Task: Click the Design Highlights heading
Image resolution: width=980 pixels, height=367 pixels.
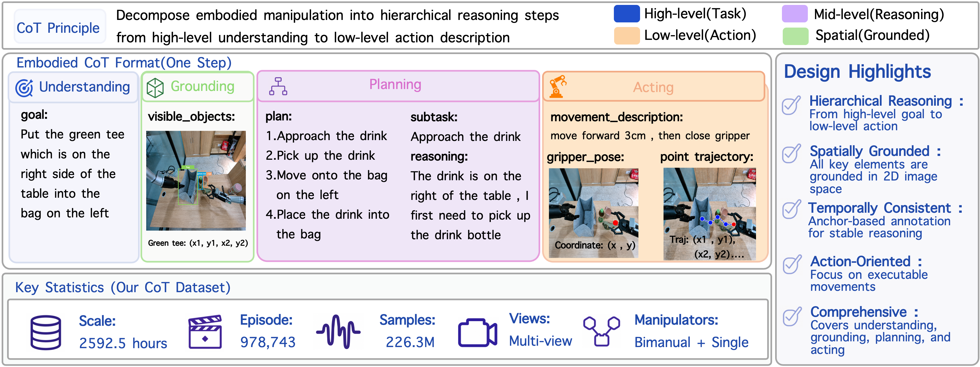Action: (x=857, y=72)
